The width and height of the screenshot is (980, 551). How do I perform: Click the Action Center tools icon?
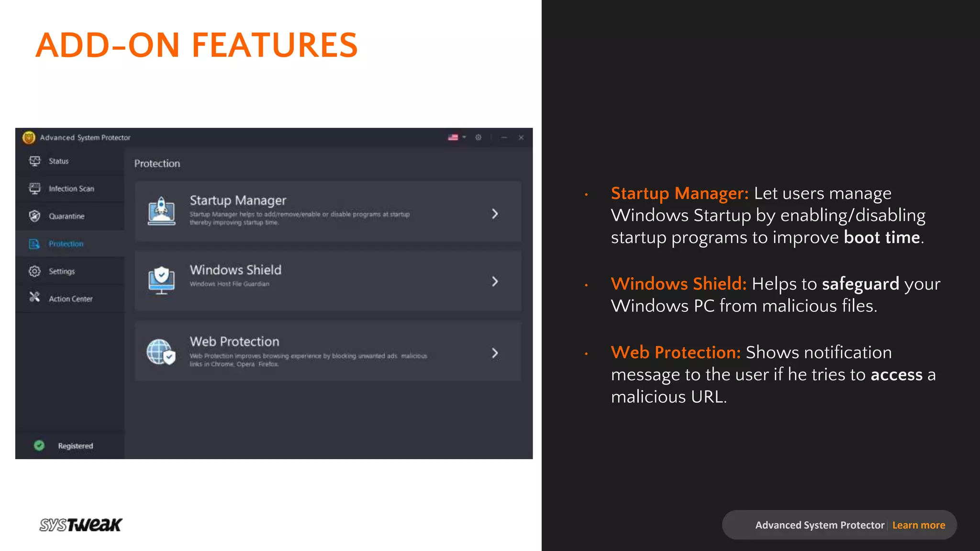34,298
